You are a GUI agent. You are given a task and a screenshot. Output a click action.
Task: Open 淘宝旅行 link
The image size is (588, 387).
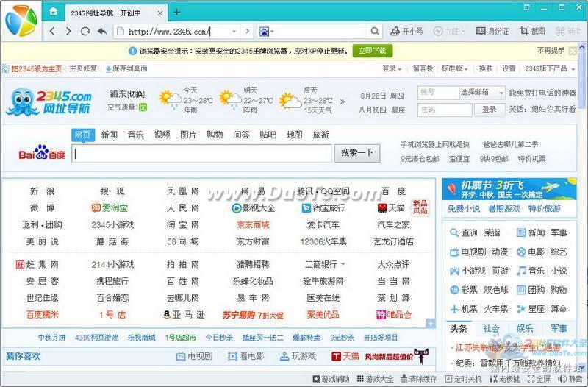(323, 207)
